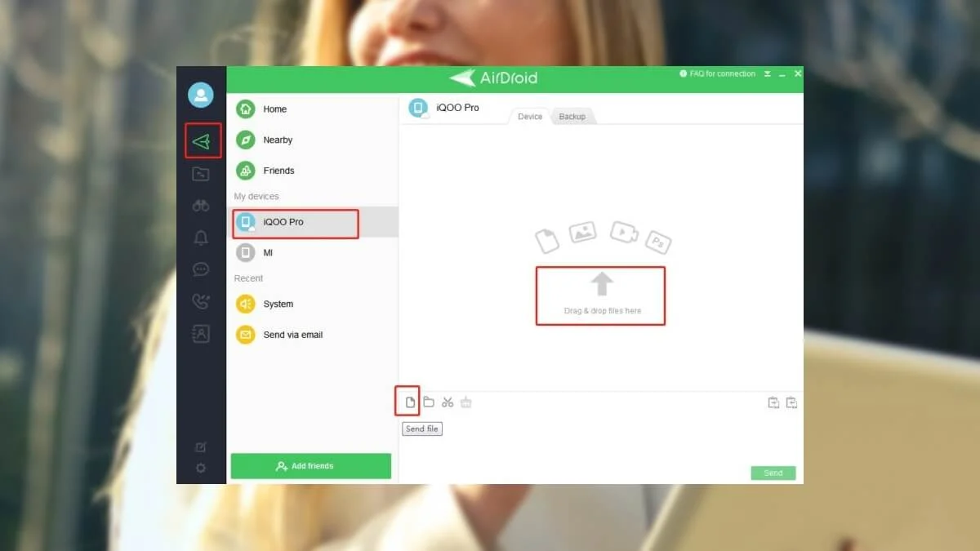Open the Friends item

(x=312, y=171)
